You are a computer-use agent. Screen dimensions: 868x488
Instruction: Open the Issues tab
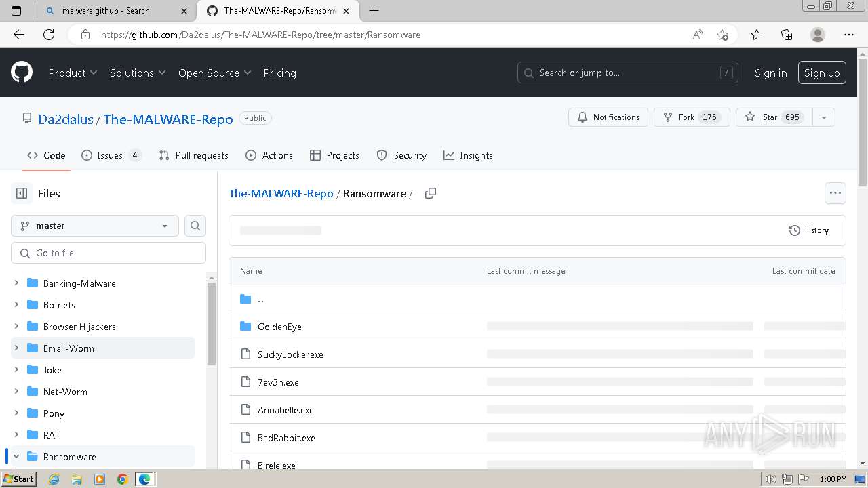(111, 155)
